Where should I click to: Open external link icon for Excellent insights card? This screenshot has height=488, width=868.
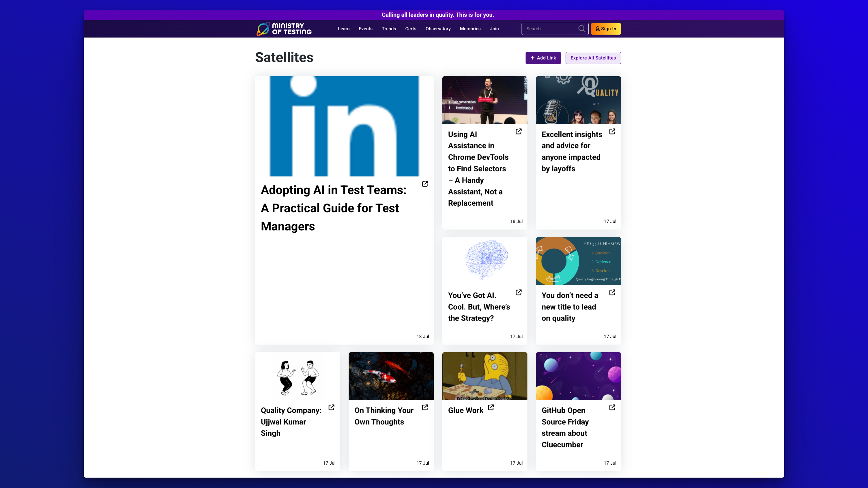coord(612,131)
